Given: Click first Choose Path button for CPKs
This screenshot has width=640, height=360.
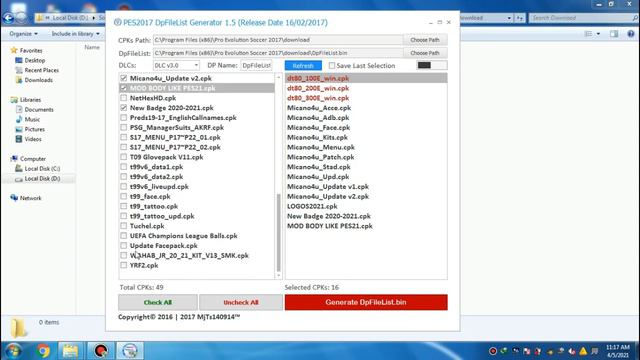Looking at the screenshot, I should point(425,40).
